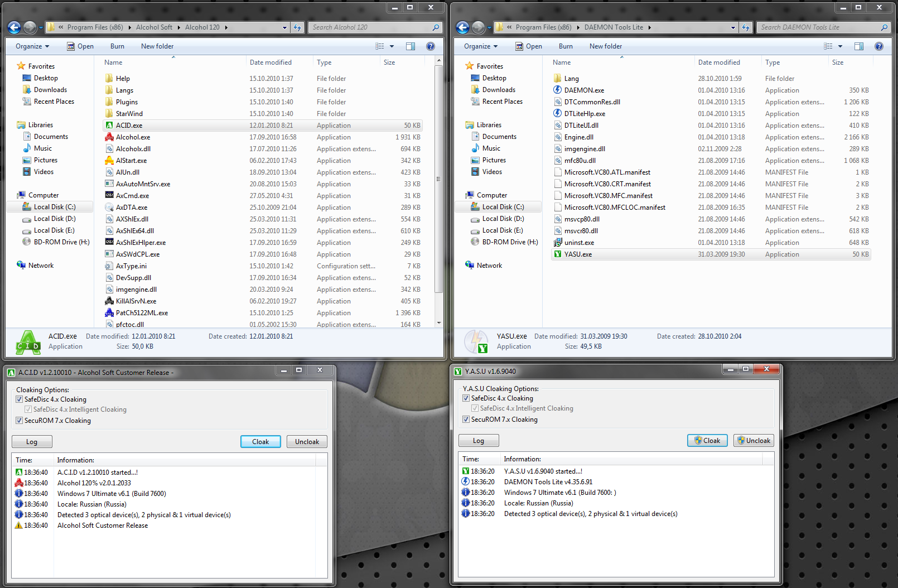The width and height of the screenshot is (898, 588).
Task: Uncheck SafeDisc 4.x Cloaking in Y.A.S.U window
Action: point(466,398)
